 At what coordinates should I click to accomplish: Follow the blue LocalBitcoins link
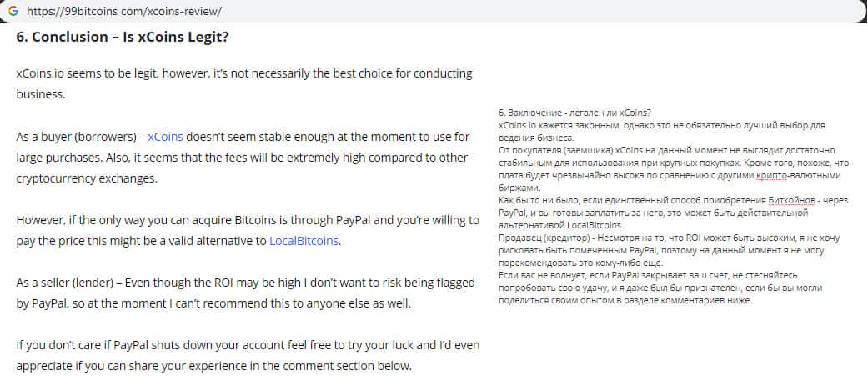304,241
